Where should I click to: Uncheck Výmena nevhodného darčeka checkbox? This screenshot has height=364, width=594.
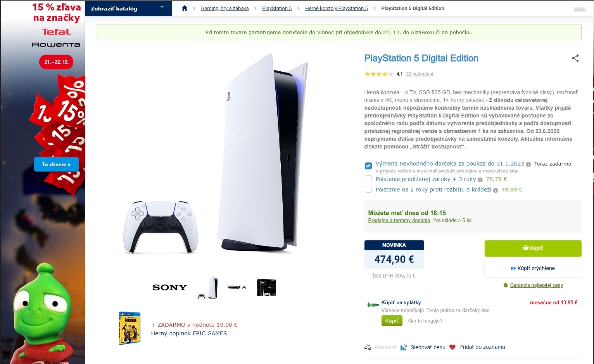pyautogui.click(x=368, y=166)
